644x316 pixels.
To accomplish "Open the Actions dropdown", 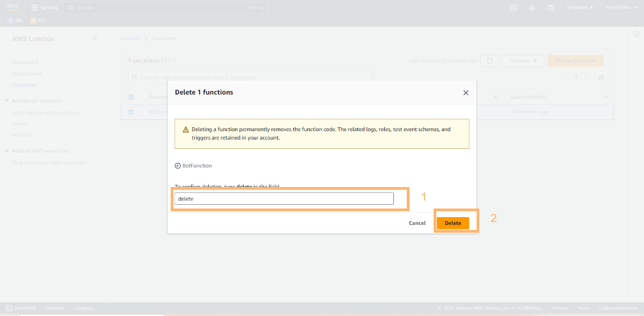I will tap(523, 61).
